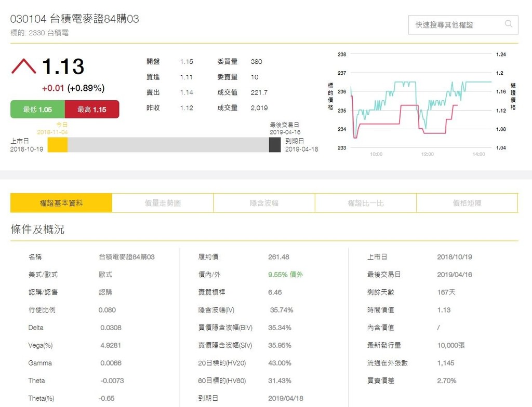This screenshot has height=407, width=532.
Task: Click the 委買量 value 380
Action: [256, 62]
